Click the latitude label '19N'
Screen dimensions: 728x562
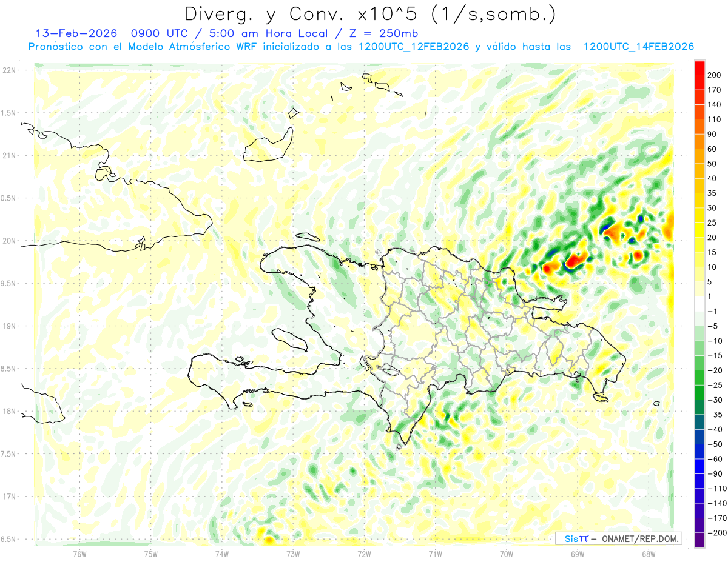click(x=9, y=326)
